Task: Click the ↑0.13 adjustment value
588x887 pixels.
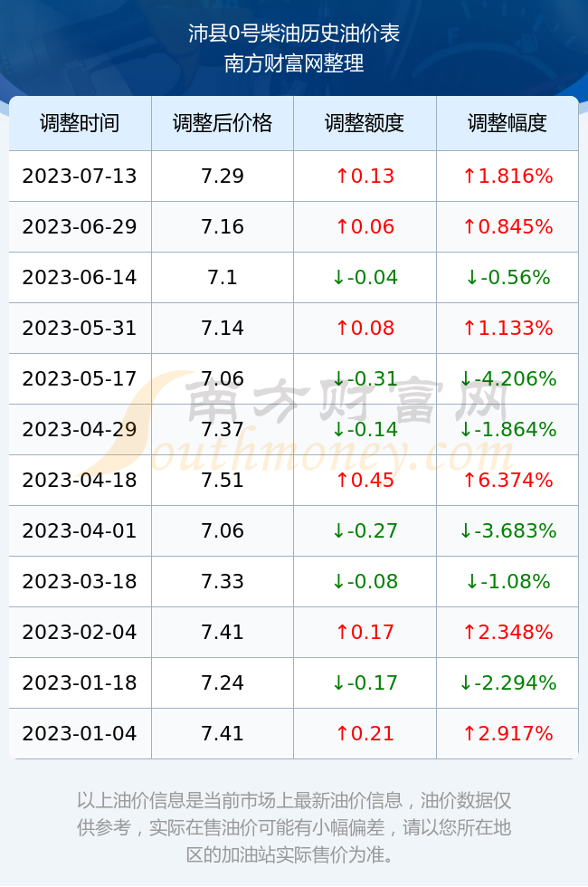Action: pyautogui.click(x=365, y=176)
